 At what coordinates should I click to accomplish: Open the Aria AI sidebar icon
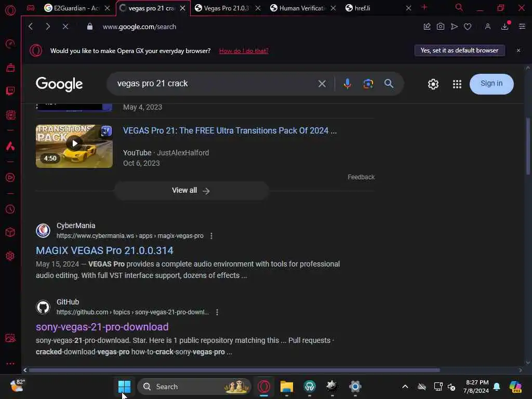[10, 146]
